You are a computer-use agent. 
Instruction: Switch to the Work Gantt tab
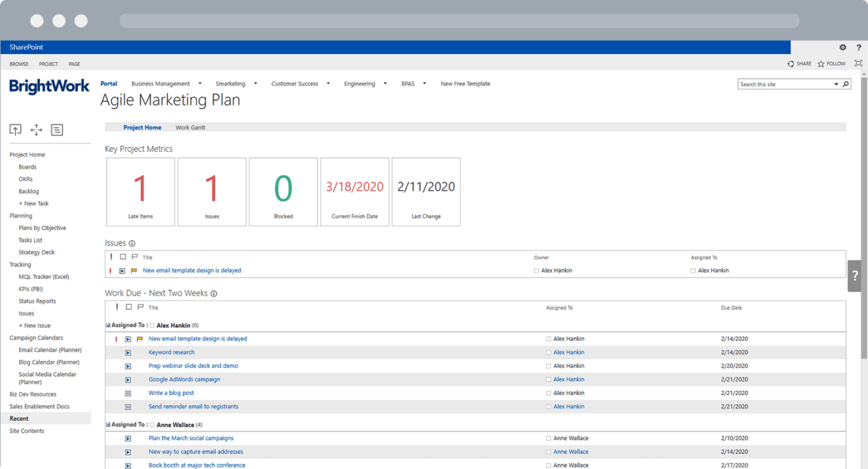click(190, 127)
